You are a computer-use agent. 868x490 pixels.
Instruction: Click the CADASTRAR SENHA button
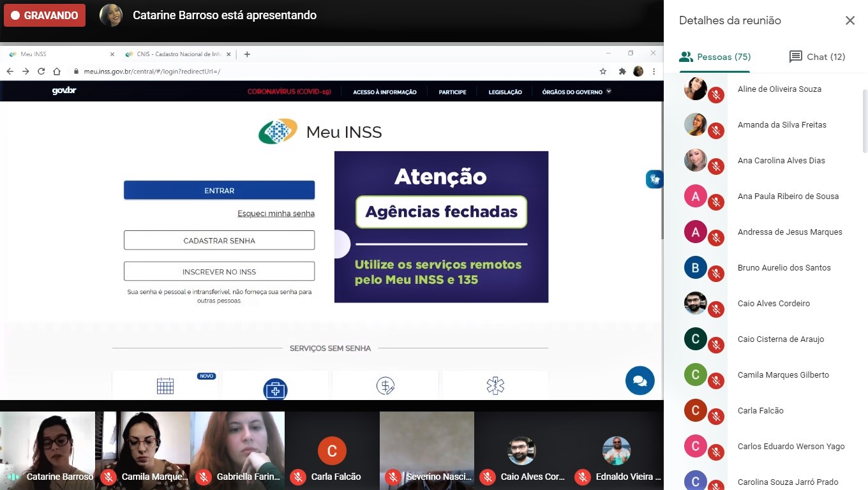tap(219, 241)
